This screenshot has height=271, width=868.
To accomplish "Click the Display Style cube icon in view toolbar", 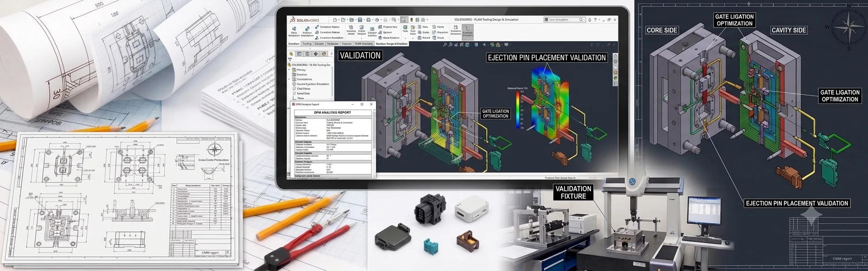I will pos(476,44).
